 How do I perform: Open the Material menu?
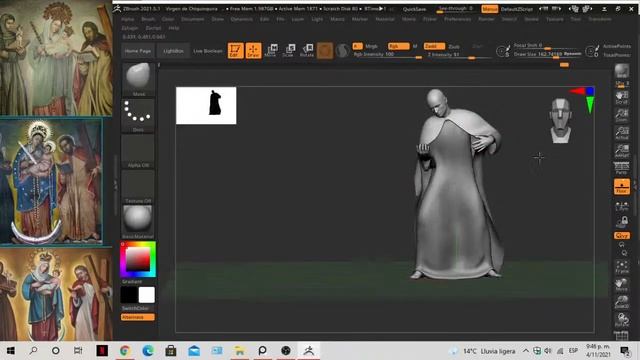coord(384,19)
